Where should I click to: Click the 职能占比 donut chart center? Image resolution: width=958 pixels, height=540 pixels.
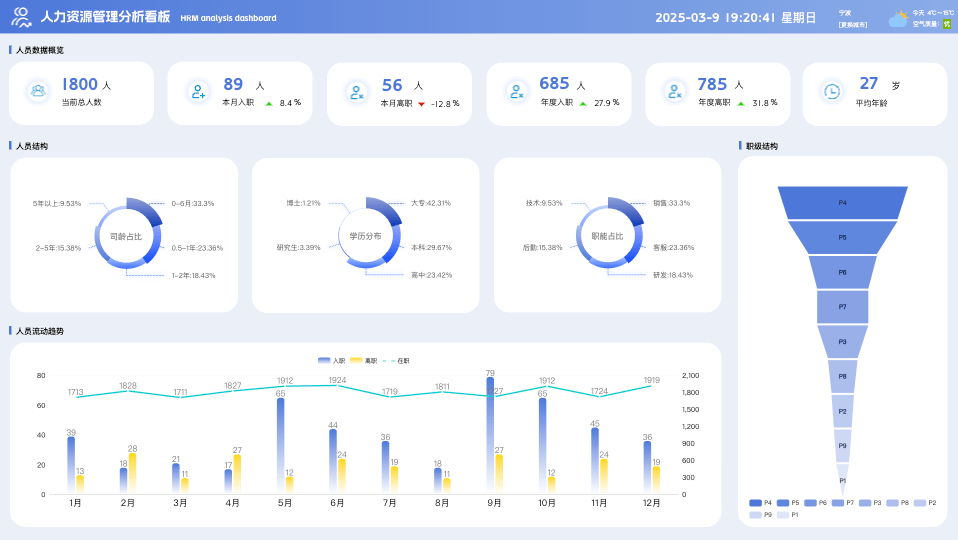tap(607, 236)
